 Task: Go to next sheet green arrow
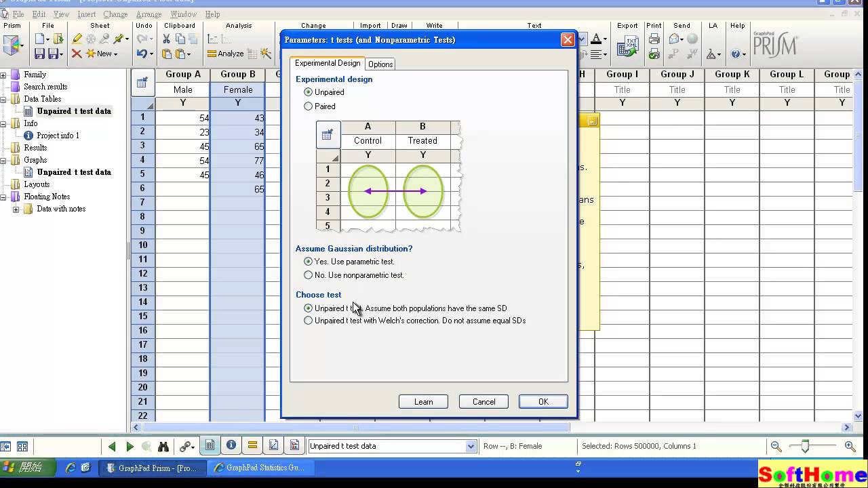coord(130,446)
